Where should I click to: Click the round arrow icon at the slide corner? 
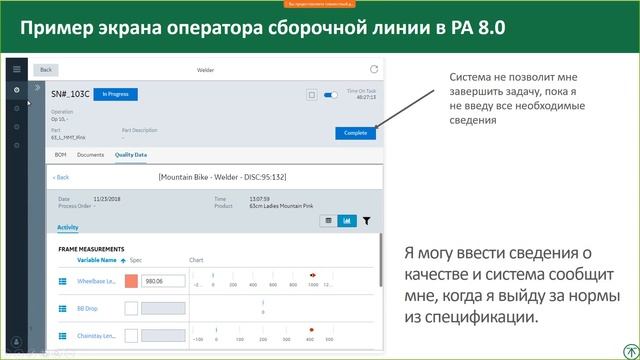click(x=631, y=351)
